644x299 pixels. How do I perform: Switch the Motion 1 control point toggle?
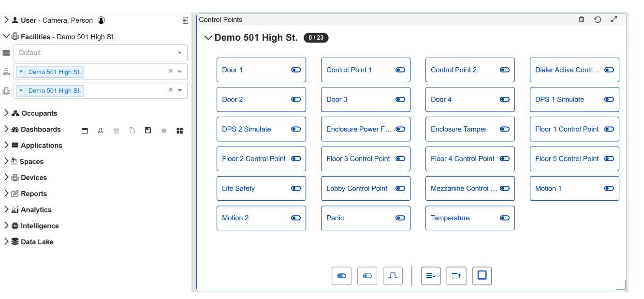pos(609,189)
